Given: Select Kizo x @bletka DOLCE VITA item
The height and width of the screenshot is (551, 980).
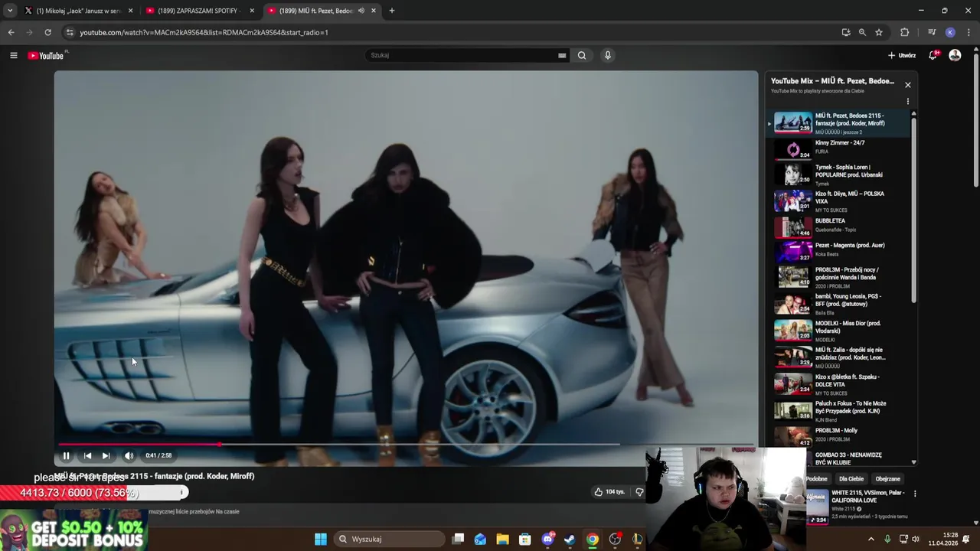Looking at the screenshot, I should tap(839, 384).
